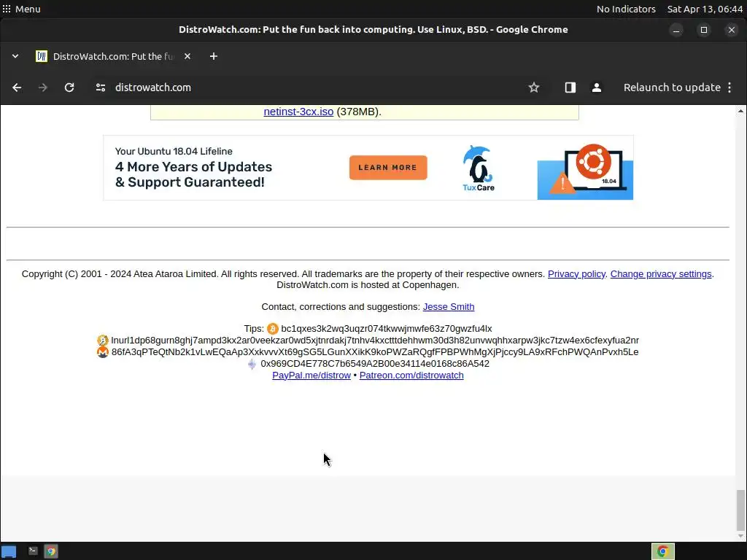Open a new tab with the plus icon
This screenshot has height=560, width=747.
click(x=214, y=56)
